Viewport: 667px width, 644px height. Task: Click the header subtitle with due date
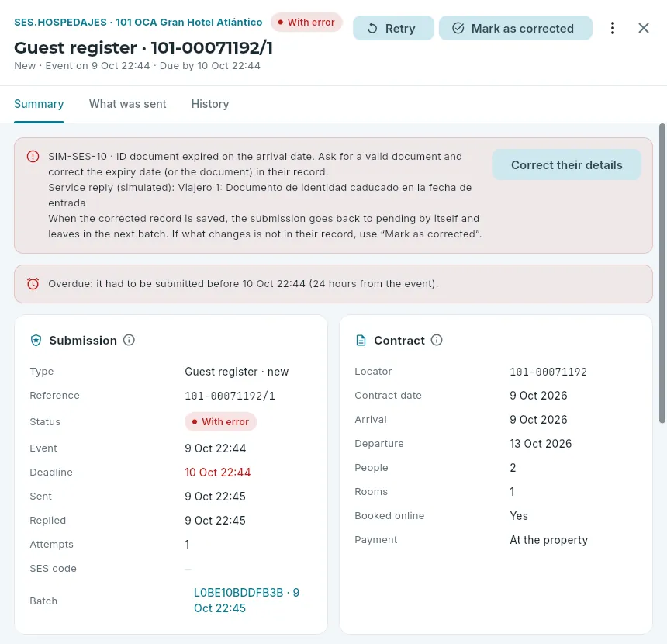click(137, 66)
